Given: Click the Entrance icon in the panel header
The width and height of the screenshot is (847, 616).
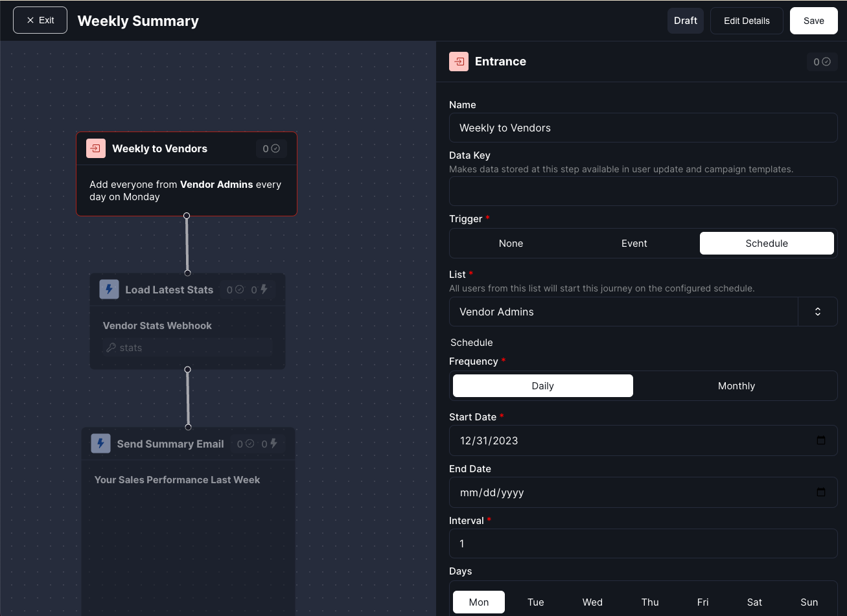Looking at the screenshot, I should coord(459,62).
